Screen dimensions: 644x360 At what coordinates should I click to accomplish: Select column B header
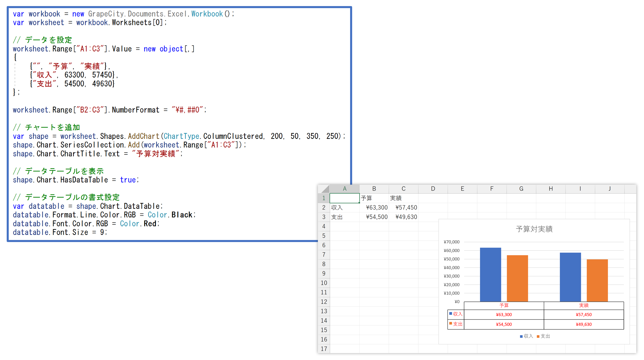coord(374,189)
